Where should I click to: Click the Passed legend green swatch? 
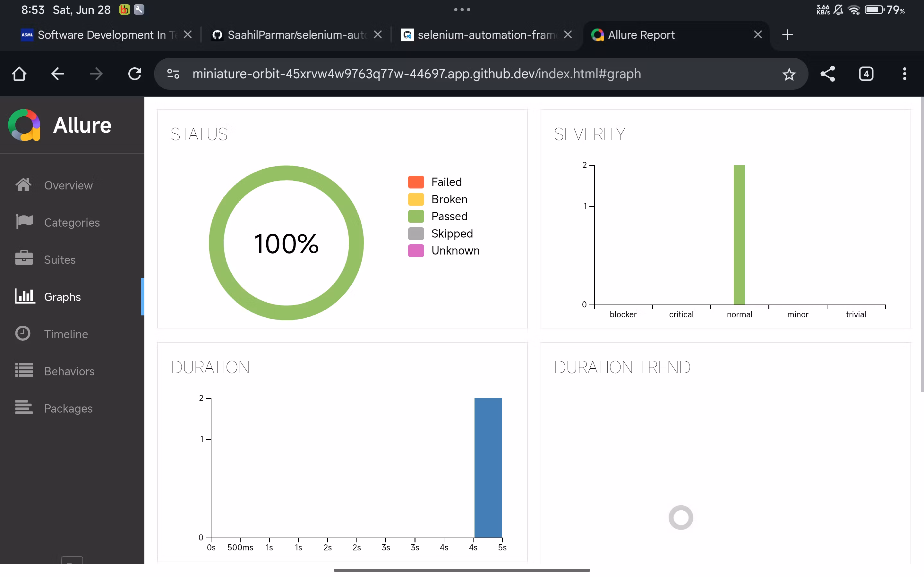(416, 216)
